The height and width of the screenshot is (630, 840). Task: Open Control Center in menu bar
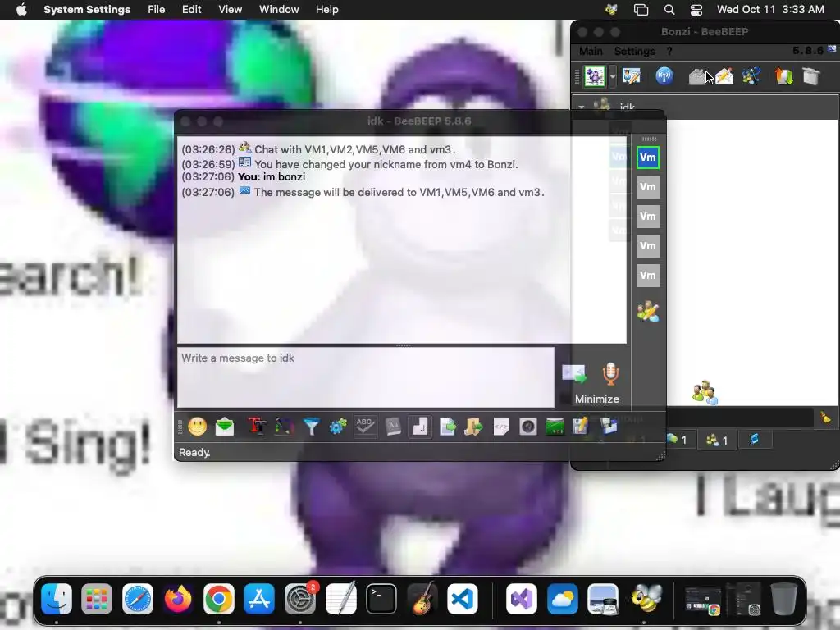click(x=696, y=10)
